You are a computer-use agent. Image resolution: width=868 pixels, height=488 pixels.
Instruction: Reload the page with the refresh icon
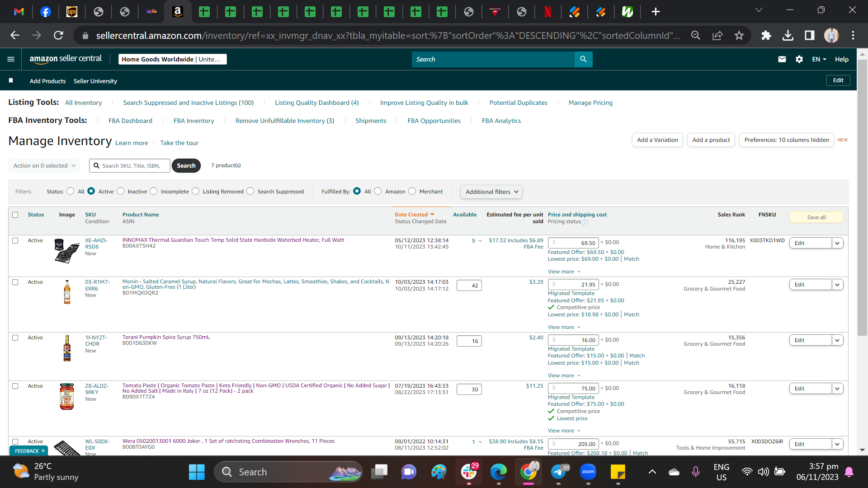[x=58, y=35]
